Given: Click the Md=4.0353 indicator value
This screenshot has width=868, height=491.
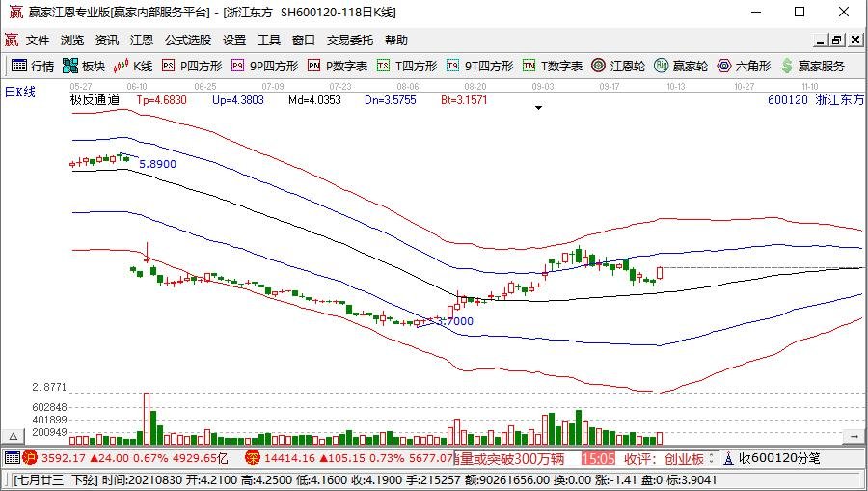Looking at the screenshot, I should coord(314,100).
